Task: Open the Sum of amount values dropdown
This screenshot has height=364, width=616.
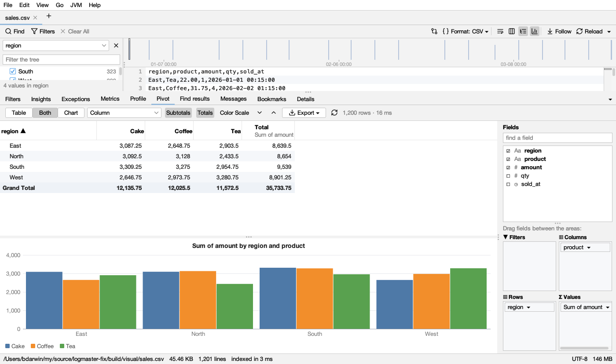Action: (587, 307)
